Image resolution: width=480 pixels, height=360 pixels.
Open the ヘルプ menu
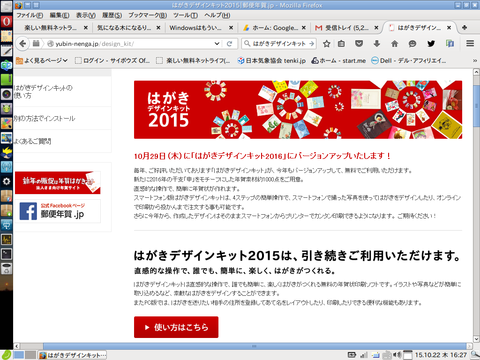217,15
